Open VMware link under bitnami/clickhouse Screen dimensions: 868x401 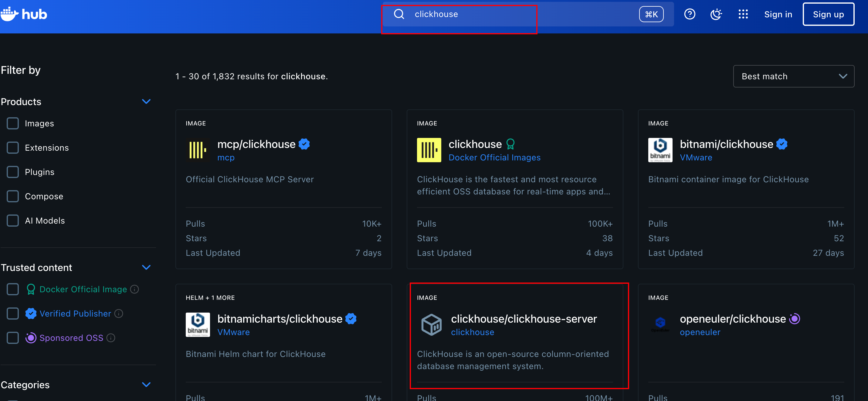(x=696, y=157)
